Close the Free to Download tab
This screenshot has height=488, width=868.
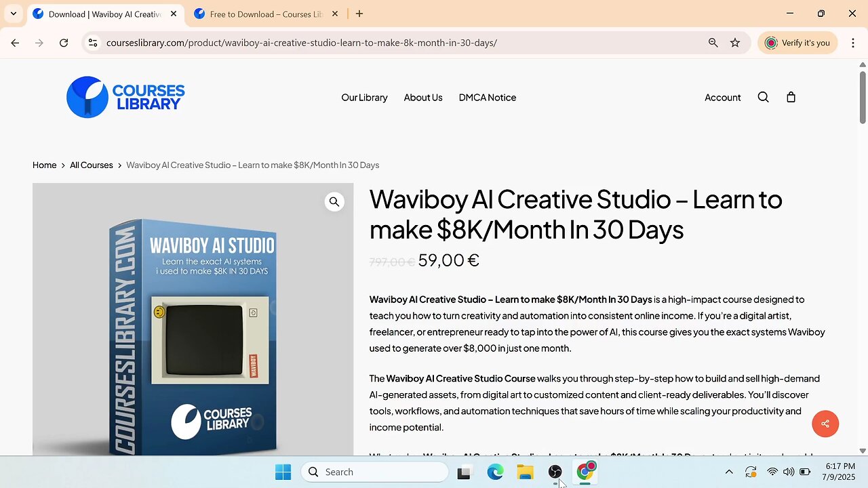pyautogui.click(x=335, y=14)
